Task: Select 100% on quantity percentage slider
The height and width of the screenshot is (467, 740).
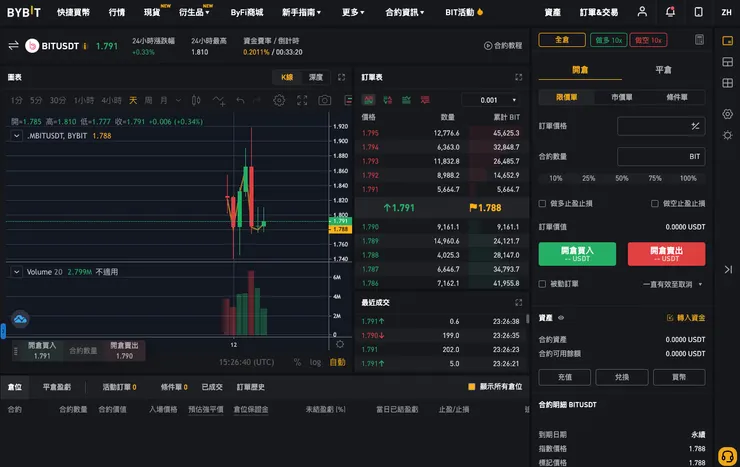Action: (x=688, y=178)
